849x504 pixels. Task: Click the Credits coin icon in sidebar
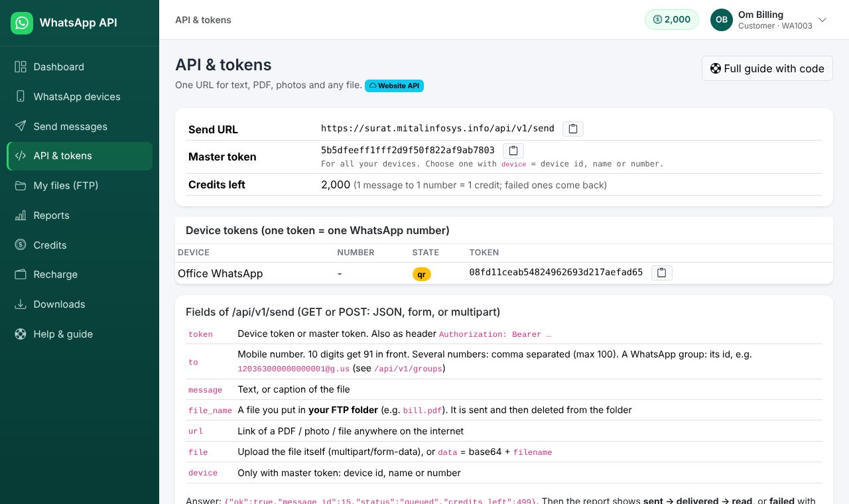[x=21, y=245]
